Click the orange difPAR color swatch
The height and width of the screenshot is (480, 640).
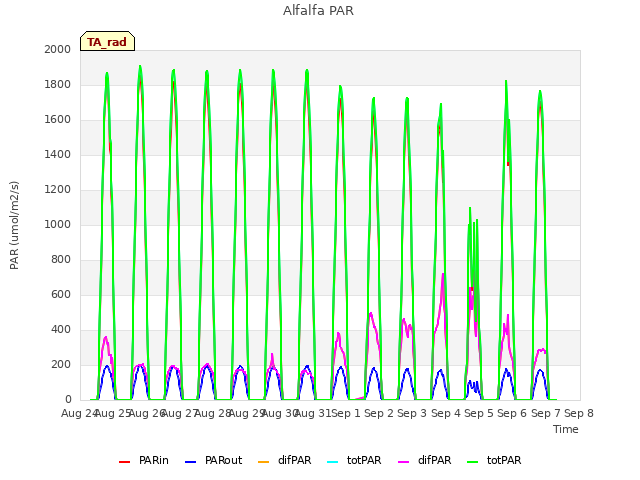click(264, 462)
